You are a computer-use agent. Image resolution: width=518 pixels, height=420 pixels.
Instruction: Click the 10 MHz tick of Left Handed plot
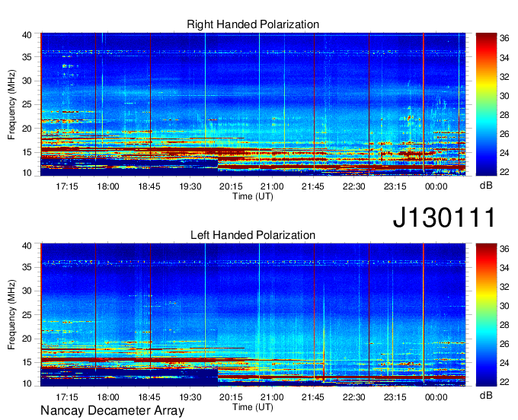(27, 383)
